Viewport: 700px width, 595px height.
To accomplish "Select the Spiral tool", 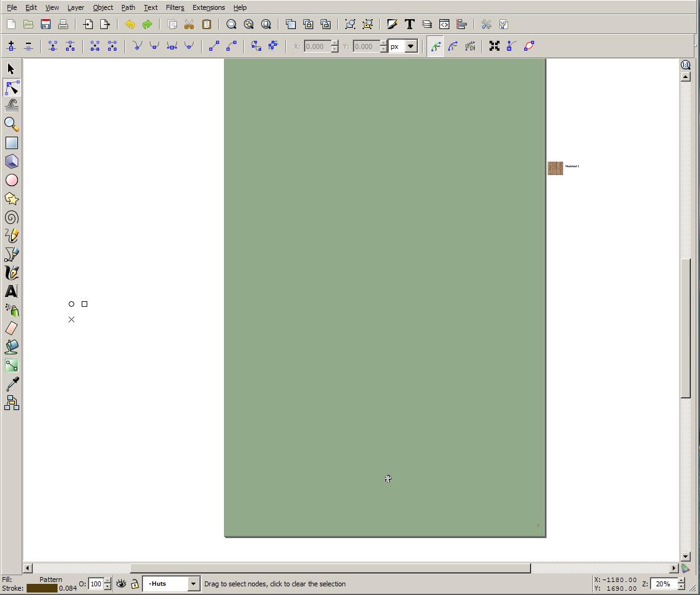I will point(11,217).
